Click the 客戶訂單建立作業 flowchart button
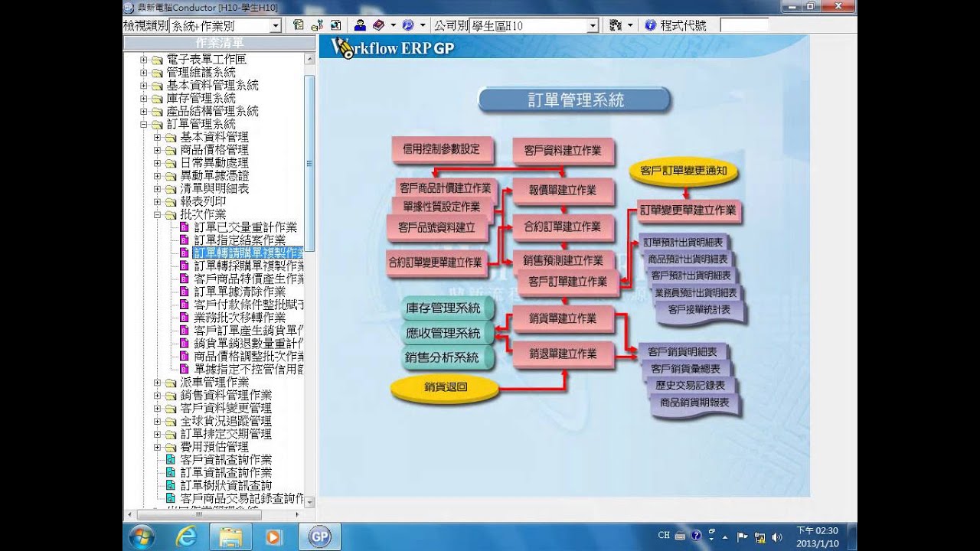The height and width of the screenshot is (551, 980). click(567, 282)
